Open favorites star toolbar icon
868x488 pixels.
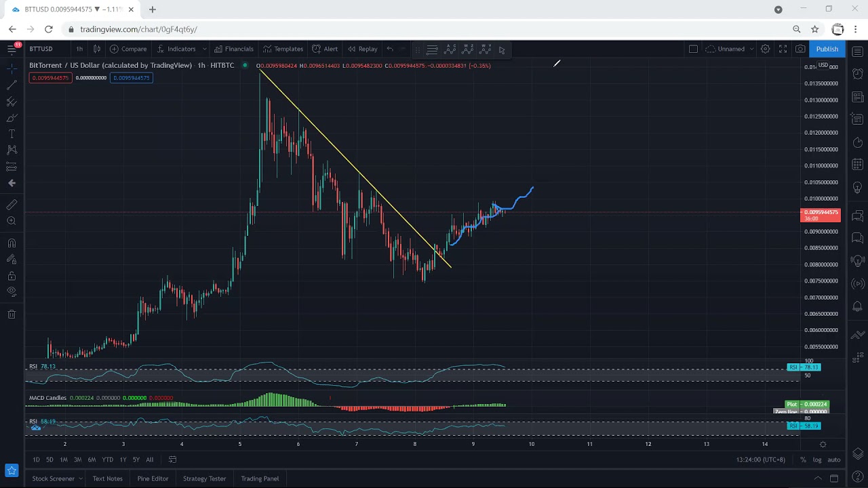coord(12,470)
